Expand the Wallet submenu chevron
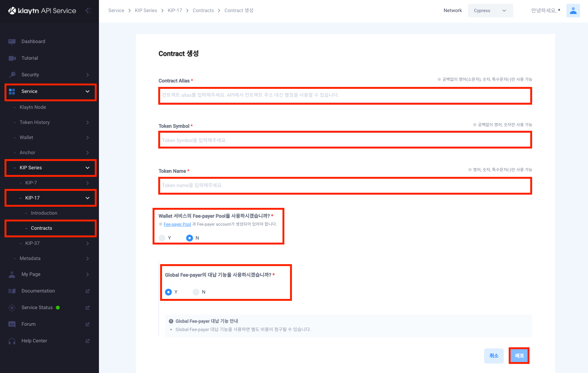The height and width of the screenshot is (373, 588). 88,138
